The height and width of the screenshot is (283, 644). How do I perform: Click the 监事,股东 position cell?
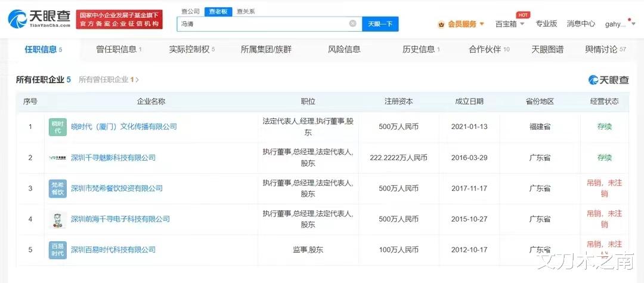308,250
